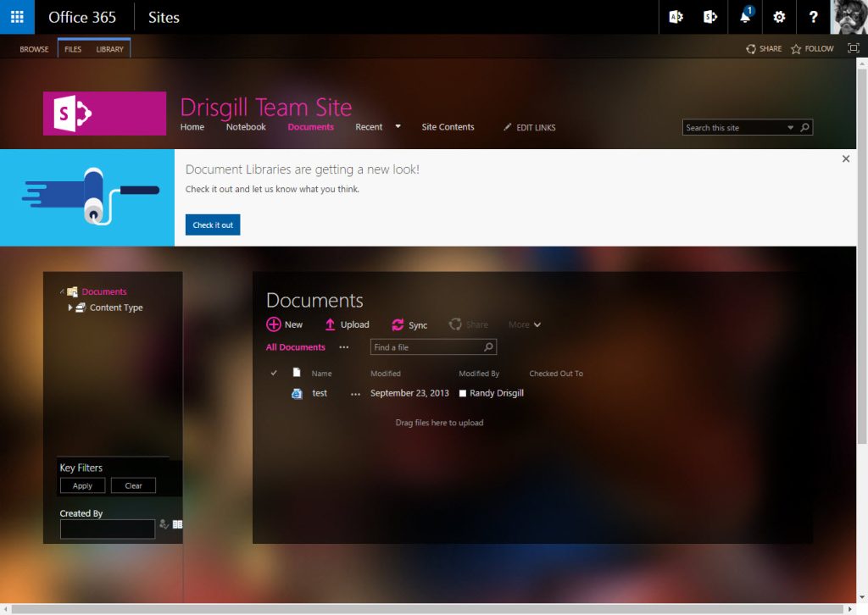This screenshot has width=868, height=615.
Task: Open Site Contents link
Action: pyautogui.click(x=448, y=127)
